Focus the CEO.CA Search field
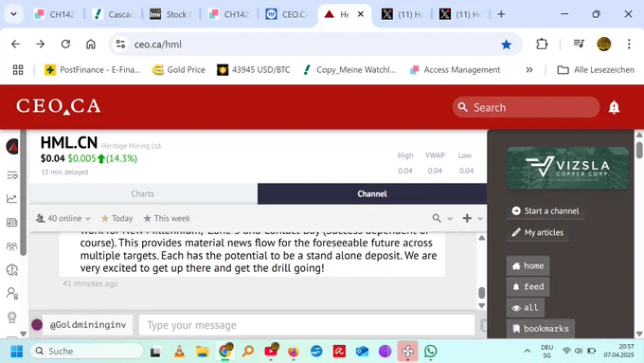Image resolution: width=644 pixels, height=363 pixels. coord(527,107)
